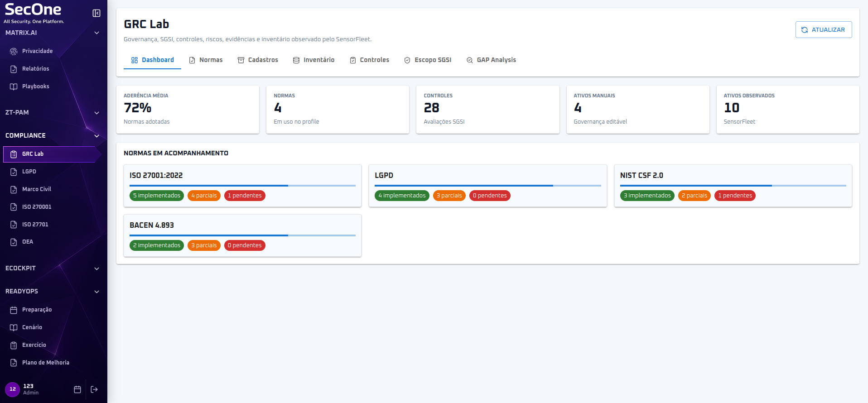Open Marco Civil in the sidebar
This screenshot has height=403, width=868.
point(37,189)
